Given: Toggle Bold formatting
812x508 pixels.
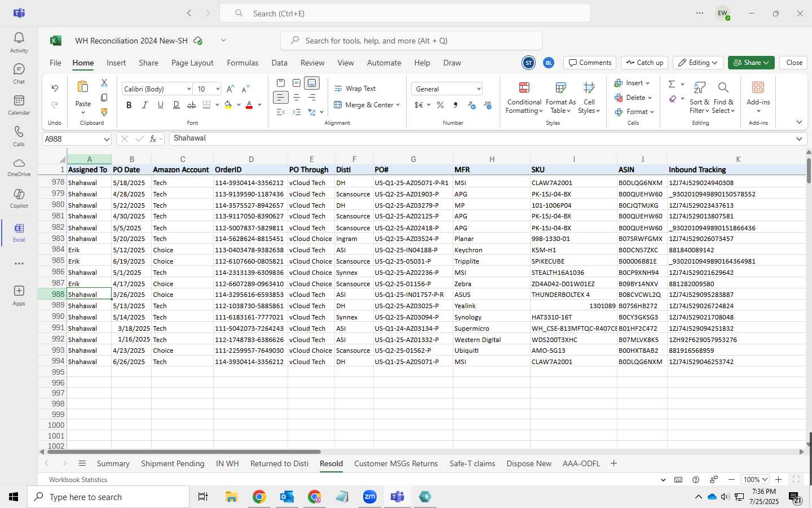Looking at the screenshot, I should (129, 105).
